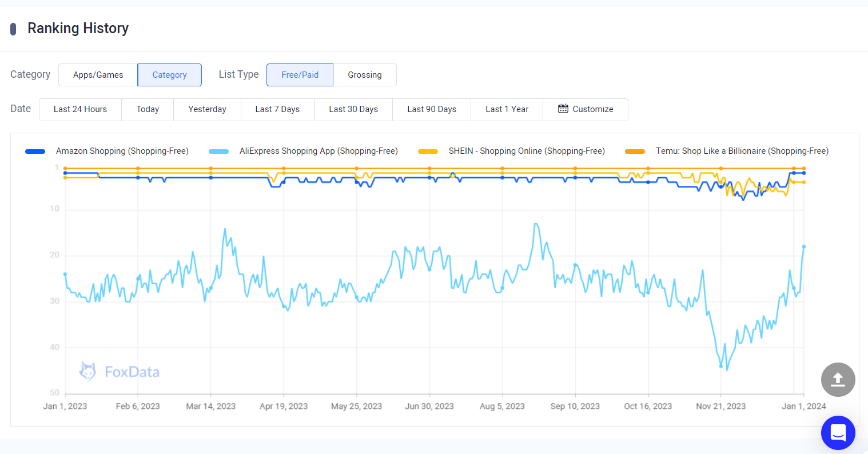This screenshot has height=454, width=868.
Task: Click the Apr 19, 2023 axis label
Action: point(284,407)
